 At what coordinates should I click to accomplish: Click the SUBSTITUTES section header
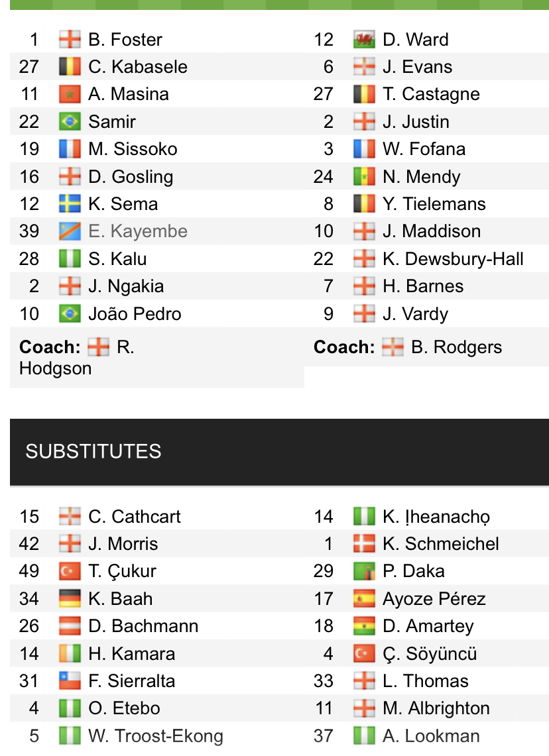point(279,452)
